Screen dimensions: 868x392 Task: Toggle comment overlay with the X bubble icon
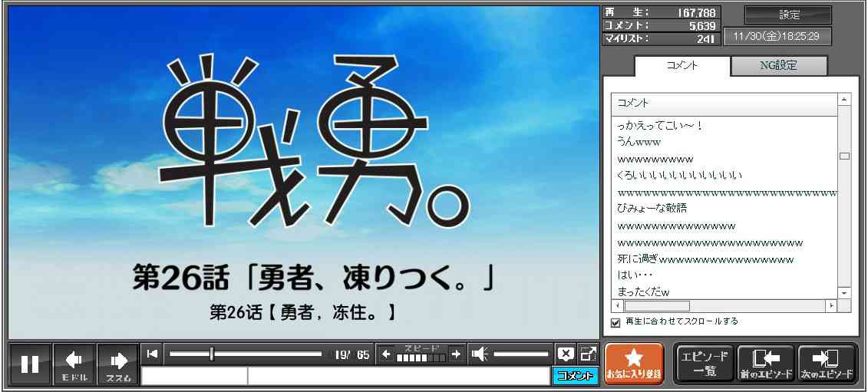coord(566,354)
